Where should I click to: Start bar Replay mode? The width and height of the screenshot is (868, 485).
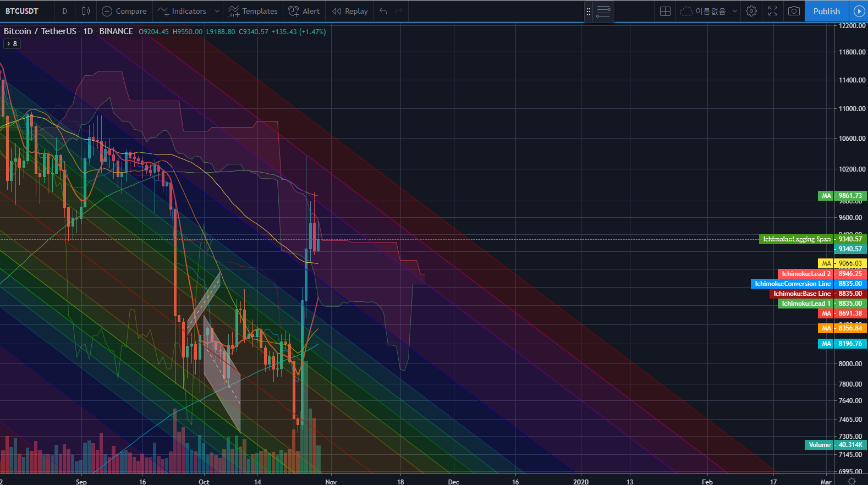point(350,11)
